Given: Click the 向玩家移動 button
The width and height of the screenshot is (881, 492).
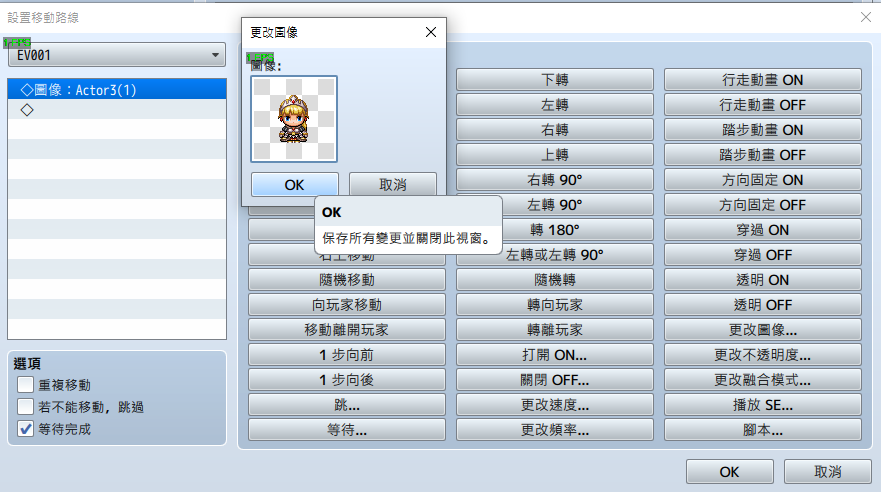Looking at the screenshot, I should coord(347,305).
